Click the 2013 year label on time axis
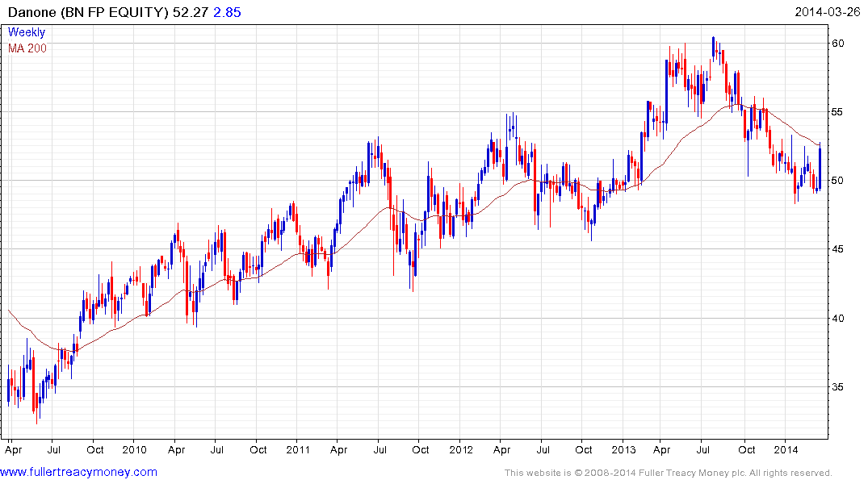 pyautogui.click(x=624, y=449)
